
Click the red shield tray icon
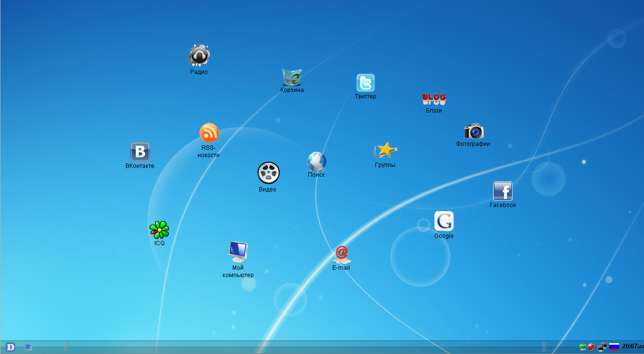[x=591, y=347]
